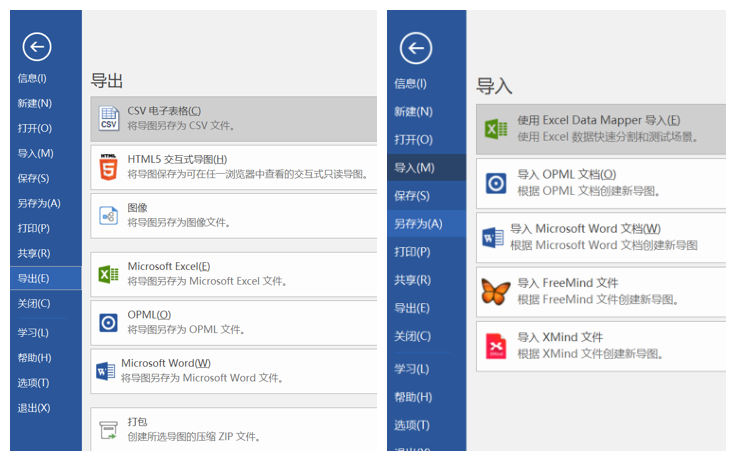Click the FreeMind butterfly icon

pyautogui.click(x=496, y=292)
